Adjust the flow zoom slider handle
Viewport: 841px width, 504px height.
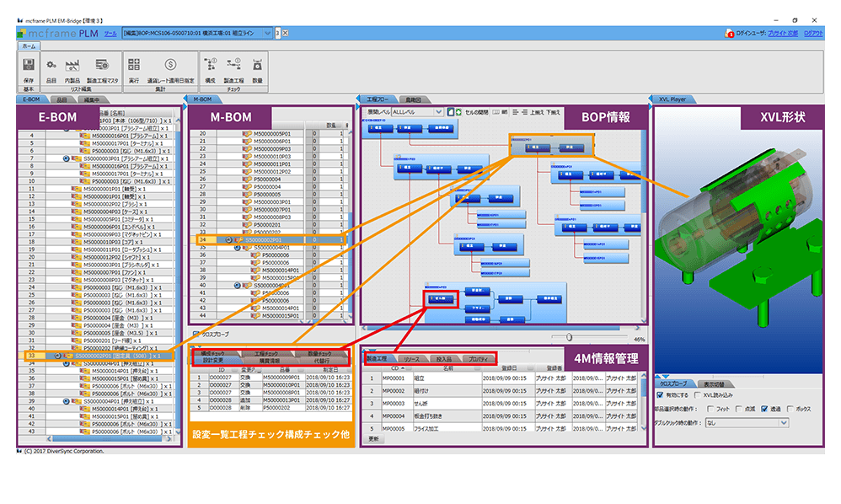pyautogui.click(x=569, y=337)
